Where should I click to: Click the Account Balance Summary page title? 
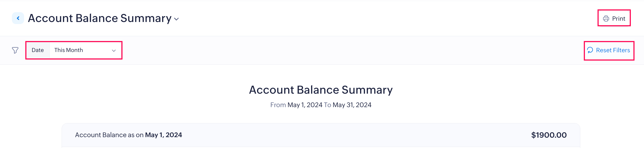tap(99, 18)
